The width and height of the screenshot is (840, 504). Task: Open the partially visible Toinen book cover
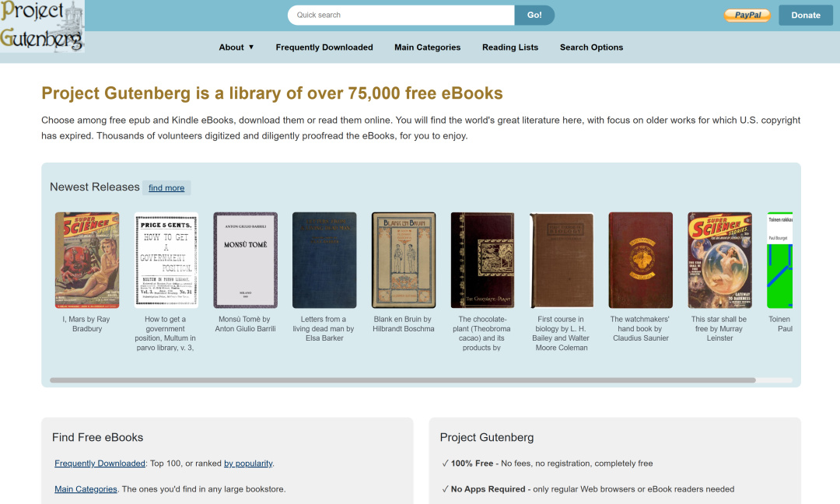[x=779, y=261]
